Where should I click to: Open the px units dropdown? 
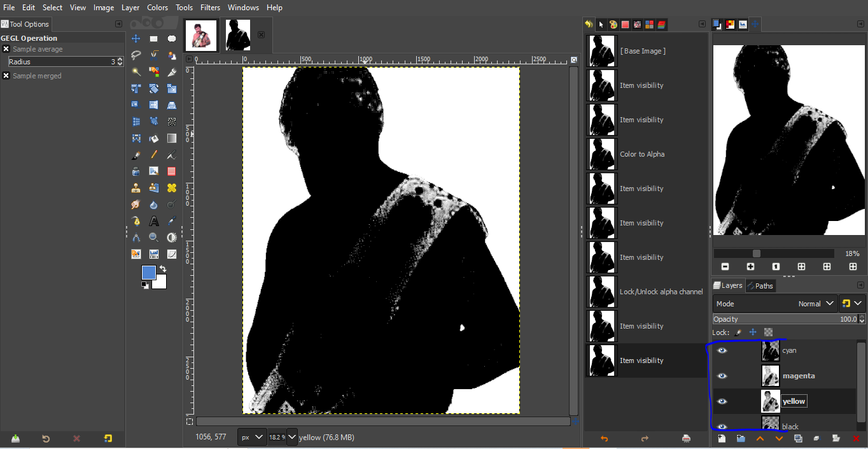click(252, 438)
